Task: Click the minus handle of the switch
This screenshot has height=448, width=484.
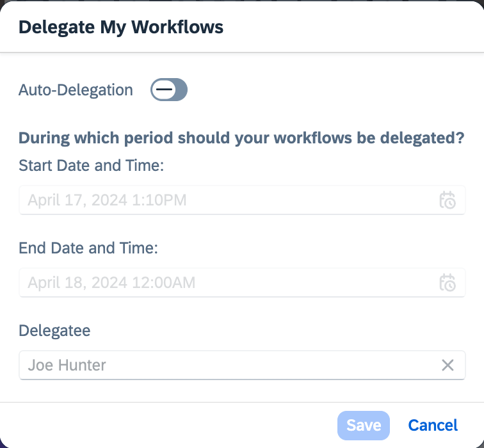Action: (164, 90)
